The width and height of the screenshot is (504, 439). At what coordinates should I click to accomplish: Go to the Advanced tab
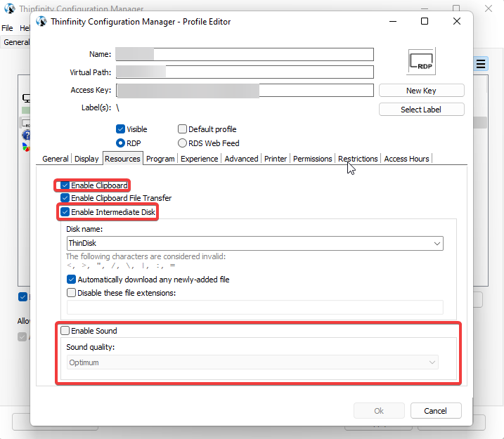pyautogui.click(x=241, y=159)
